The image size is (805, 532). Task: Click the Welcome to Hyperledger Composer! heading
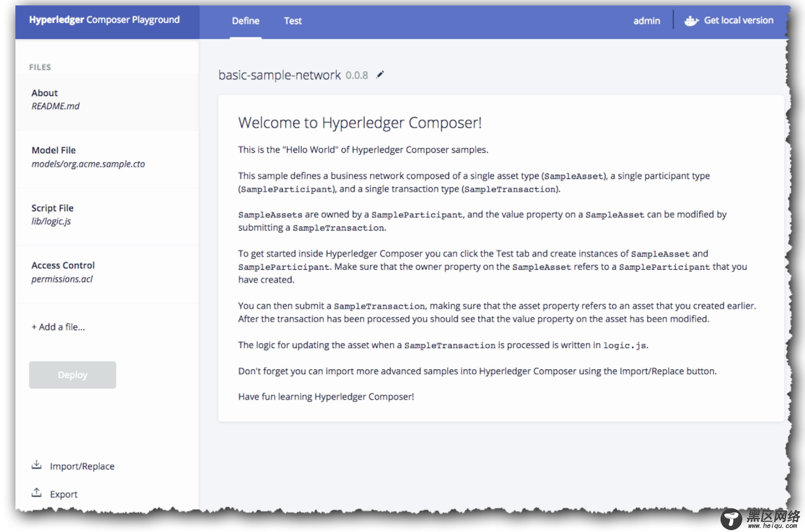coord(360,123)
